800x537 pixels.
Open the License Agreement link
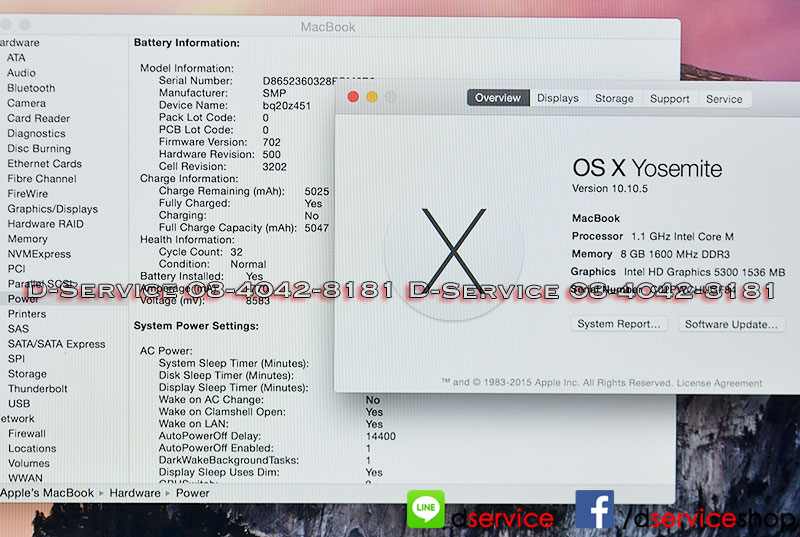click(x=719, y=383)
